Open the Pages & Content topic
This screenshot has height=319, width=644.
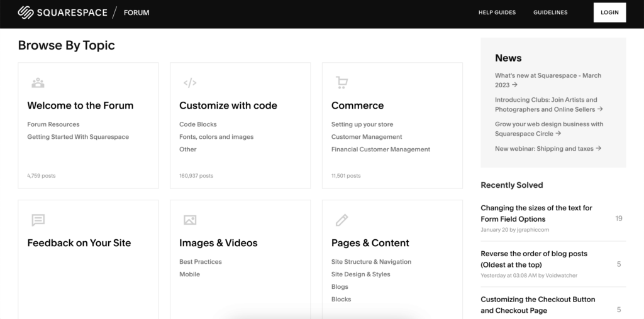click(x=370, y=243)
